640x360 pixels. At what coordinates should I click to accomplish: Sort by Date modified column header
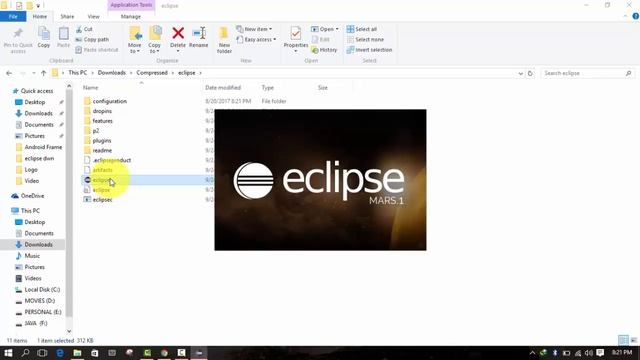click(x=223, y=88)
